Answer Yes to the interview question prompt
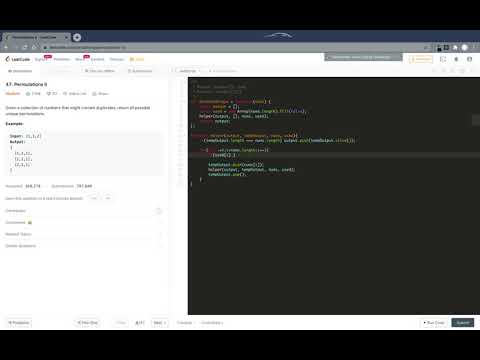 coord(94,198)
